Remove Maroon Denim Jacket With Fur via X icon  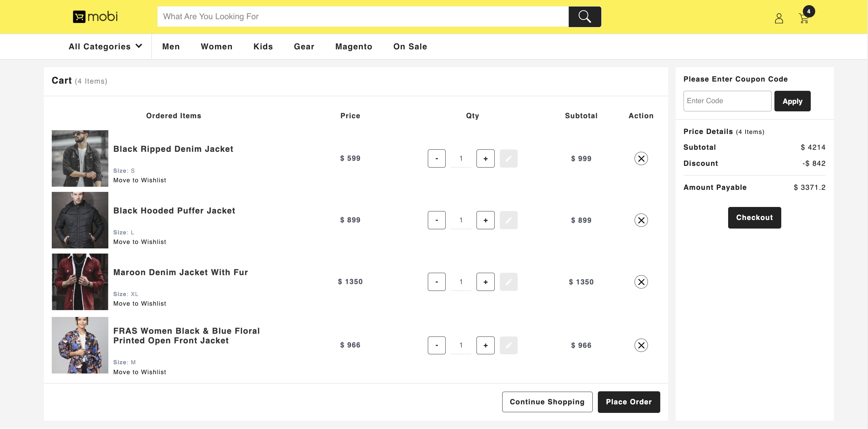click(x=641, y=282)
